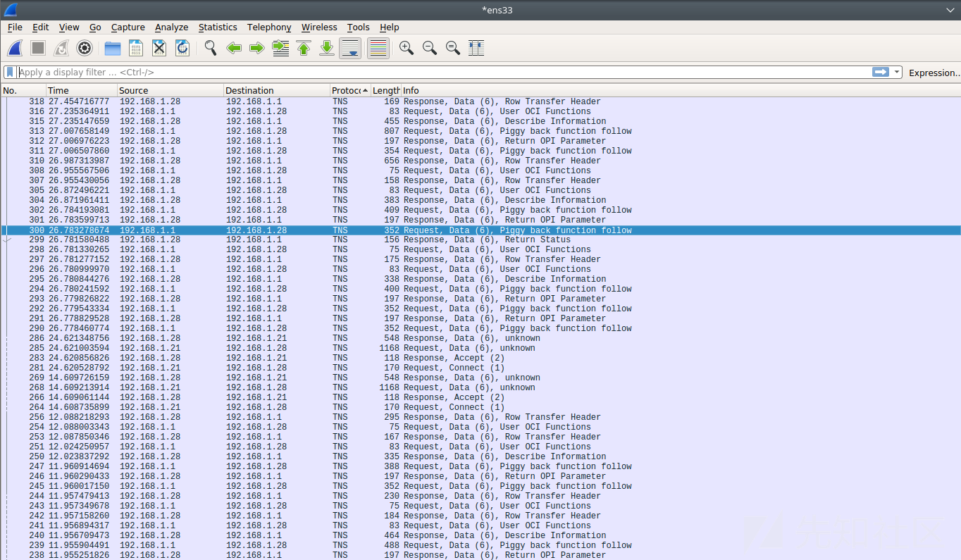Restart the current capture
The width and height of the screenshot is (961, 560).
coord(60,48)
